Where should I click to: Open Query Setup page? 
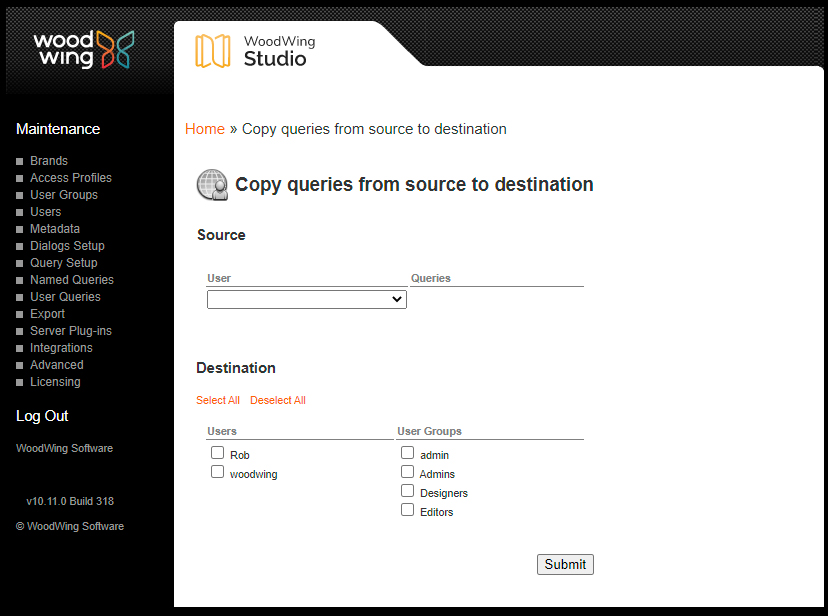tap(63, 263)
